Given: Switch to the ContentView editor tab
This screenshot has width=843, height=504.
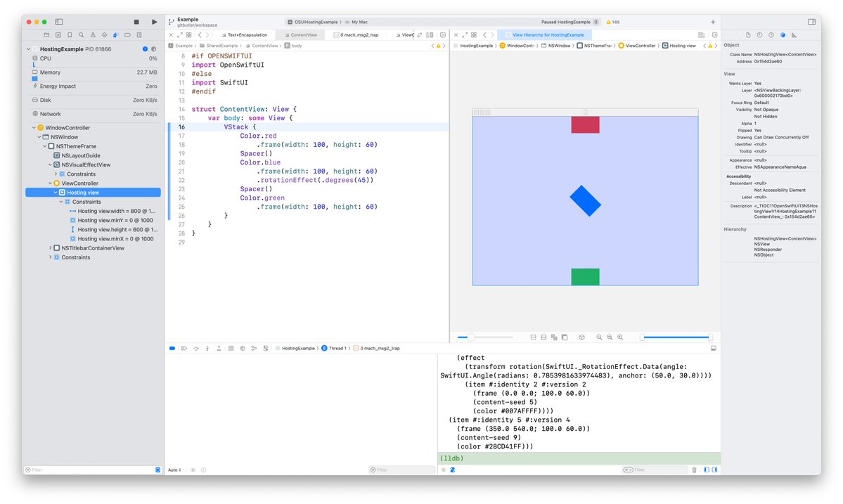Looking at the screenshot, I should [x=301, y=35].
